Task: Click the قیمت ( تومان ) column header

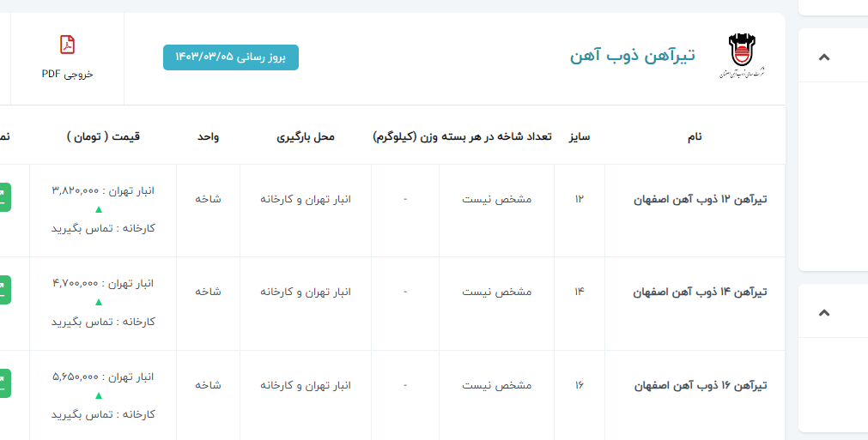Action: click(x=103, y=136)
